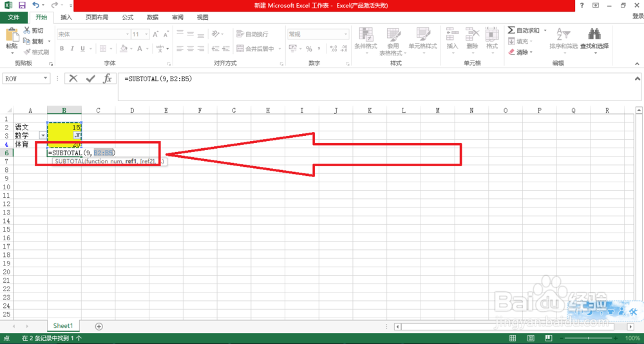Open the font name 宋体 dropdown
This screenshot has width=644, height=344.
click(x=127, y=35)
